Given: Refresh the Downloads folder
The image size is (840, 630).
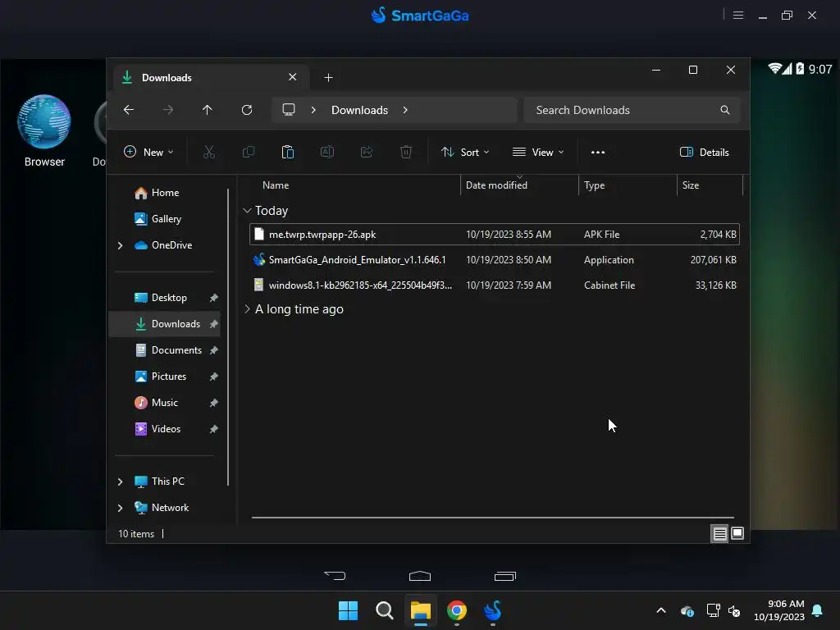Looking at the screenshot, I should point(247,110).
